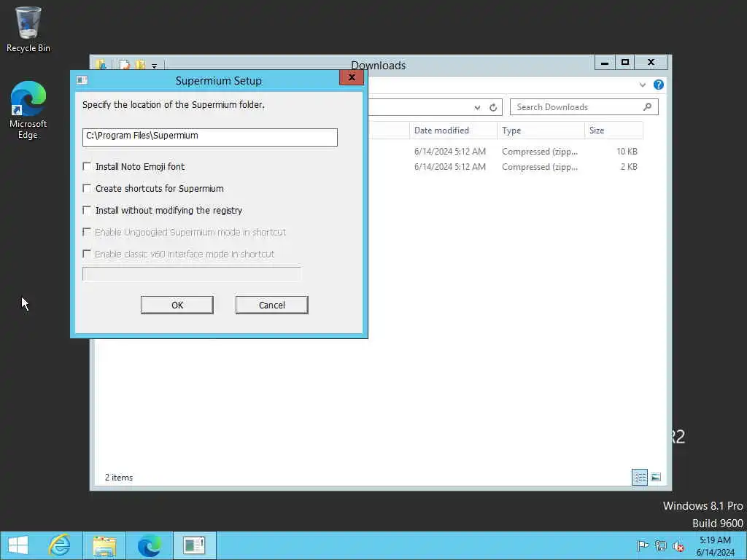747x560 pixels.
Task: Launch Microsoft Edge from the taskbar
Action: (149, 545)
